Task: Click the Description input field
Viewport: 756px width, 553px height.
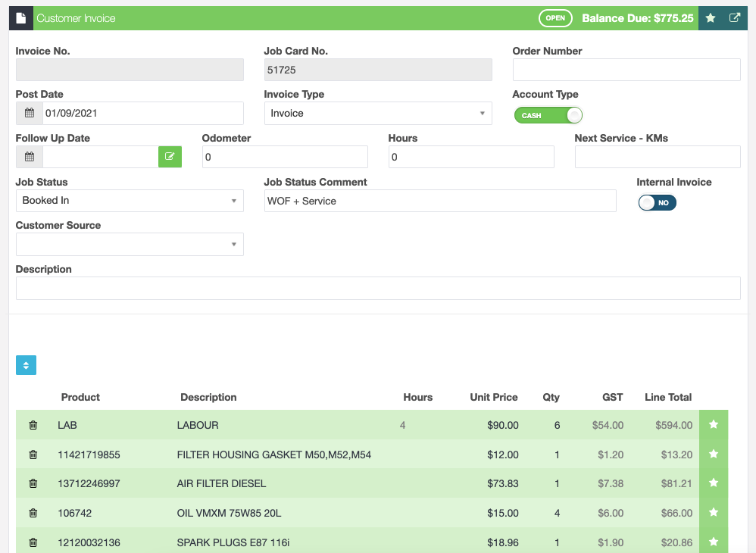Action: coord(378,289)
